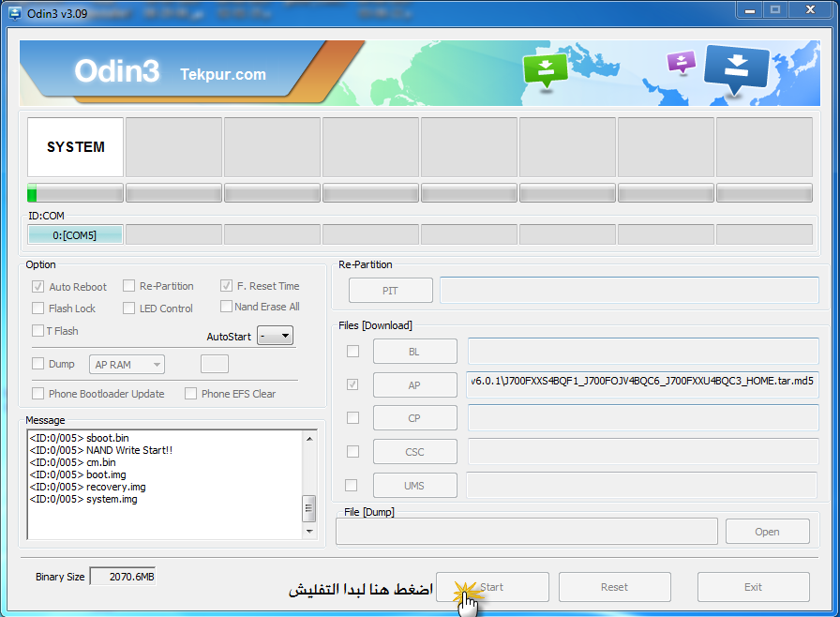Open the AutoStart dropdown
Screen dimensions: 840x617
point(275,336)
